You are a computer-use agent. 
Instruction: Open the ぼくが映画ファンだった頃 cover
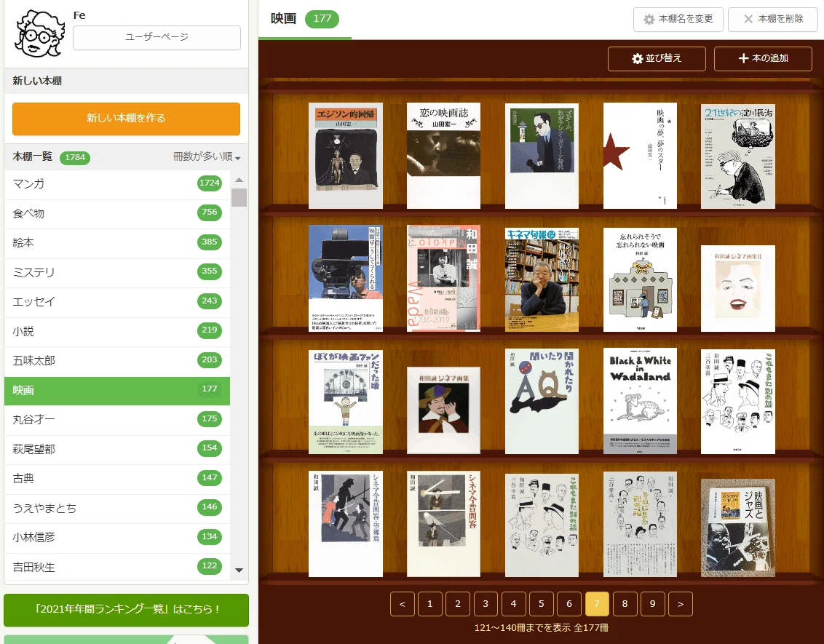(x=345, y=402)
